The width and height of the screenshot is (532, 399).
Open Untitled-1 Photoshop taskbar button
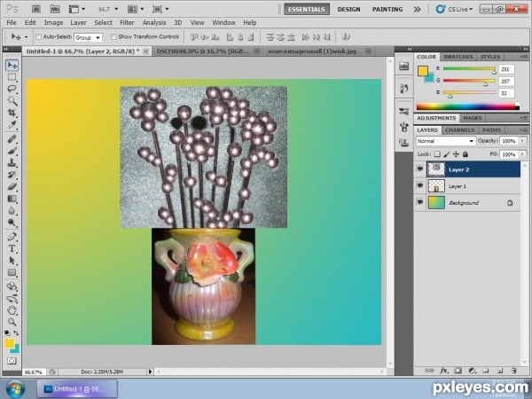pos(77,389)
